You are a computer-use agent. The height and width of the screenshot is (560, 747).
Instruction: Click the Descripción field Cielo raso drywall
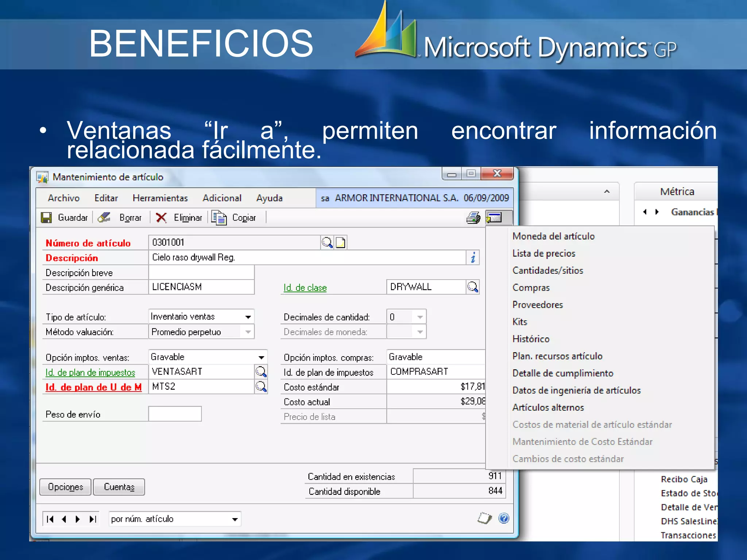pyautogui.click(x=307, y=257)
